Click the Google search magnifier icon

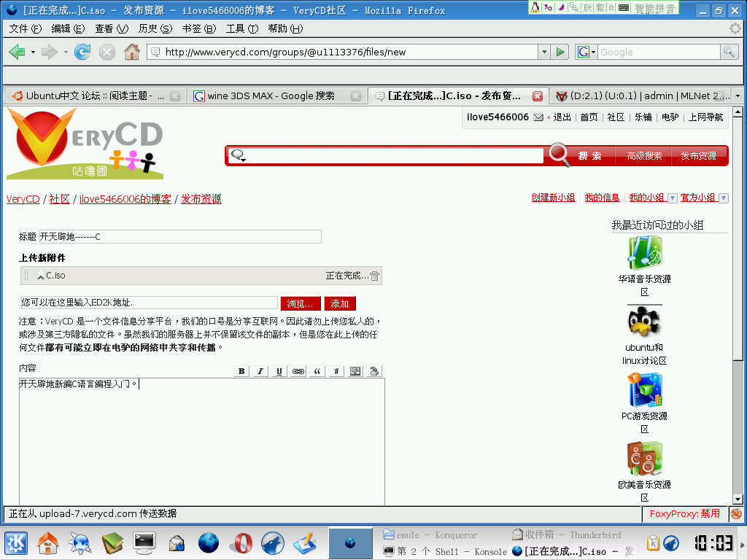coord(729,52)
